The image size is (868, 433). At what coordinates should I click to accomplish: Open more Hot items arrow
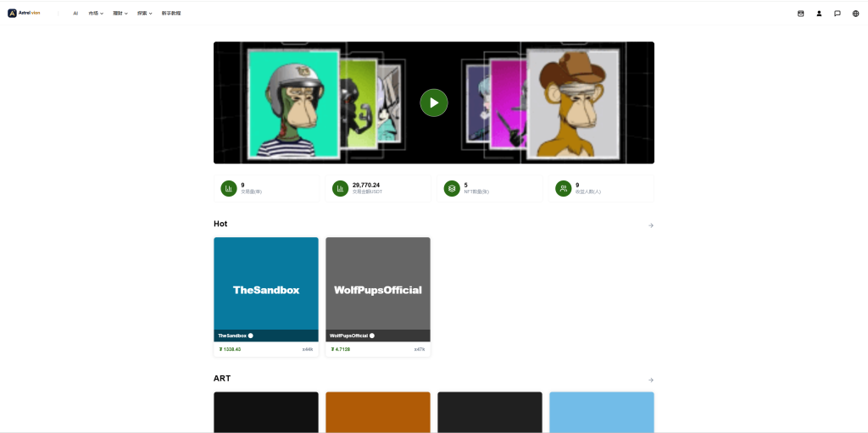[x=651, y=225]
